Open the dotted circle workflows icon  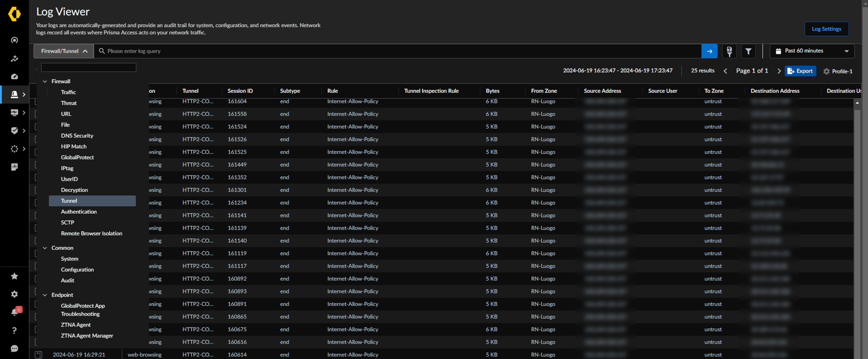click(14, 149)
